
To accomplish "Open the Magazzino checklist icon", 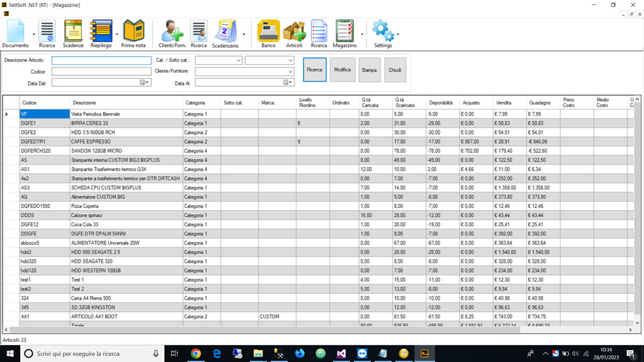I will point(345,34).
